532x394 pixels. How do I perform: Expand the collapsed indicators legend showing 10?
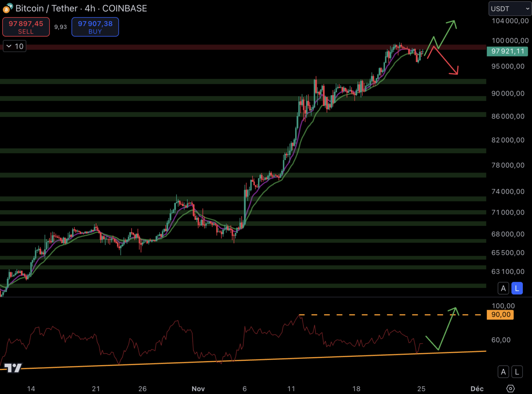[x=15, y=46]
